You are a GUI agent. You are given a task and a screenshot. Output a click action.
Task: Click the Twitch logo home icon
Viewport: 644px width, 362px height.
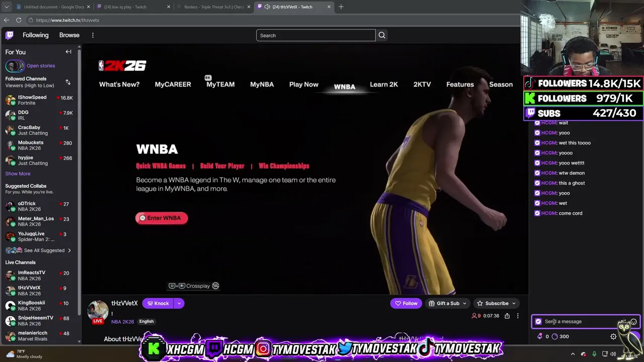click(x=10, y=35)
